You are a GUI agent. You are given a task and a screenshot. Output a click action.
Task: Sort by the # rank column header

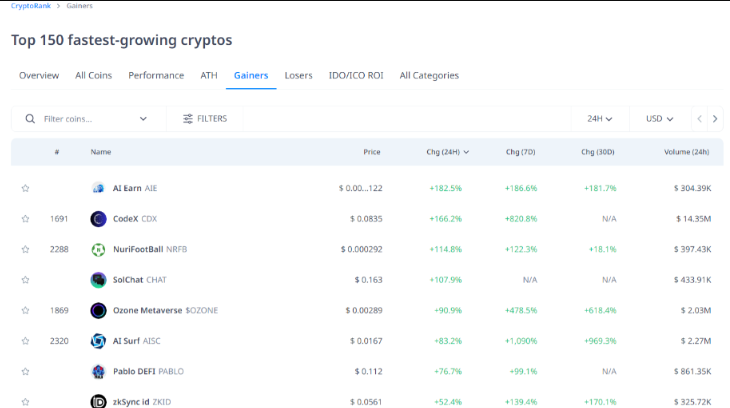tap(57, 152)
